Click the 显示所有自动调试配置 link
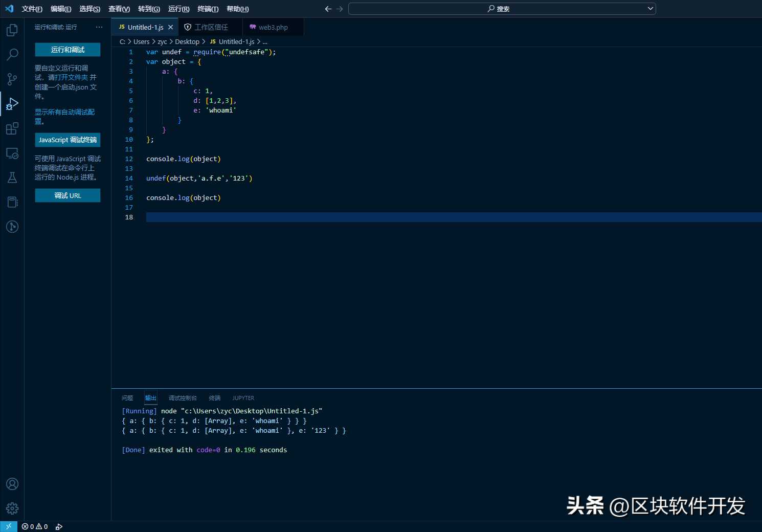Screen dimensions: 762x532 coord(65,117)
